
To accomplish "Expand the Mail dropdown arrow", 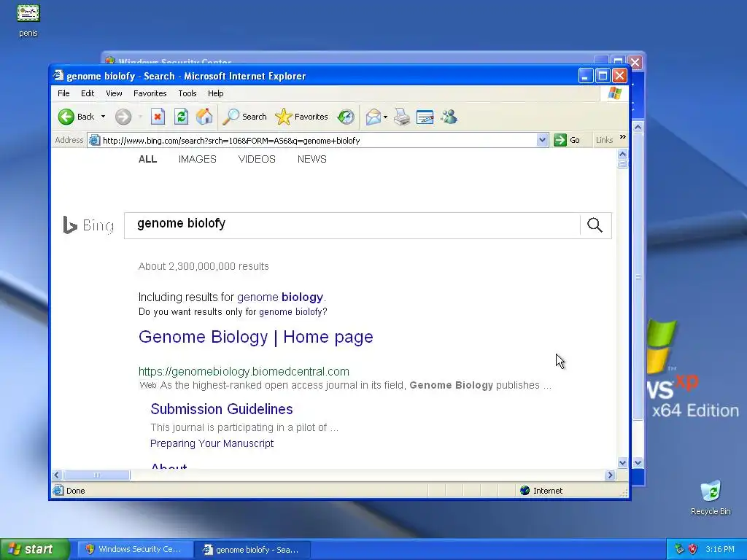I will coord(385,117).
